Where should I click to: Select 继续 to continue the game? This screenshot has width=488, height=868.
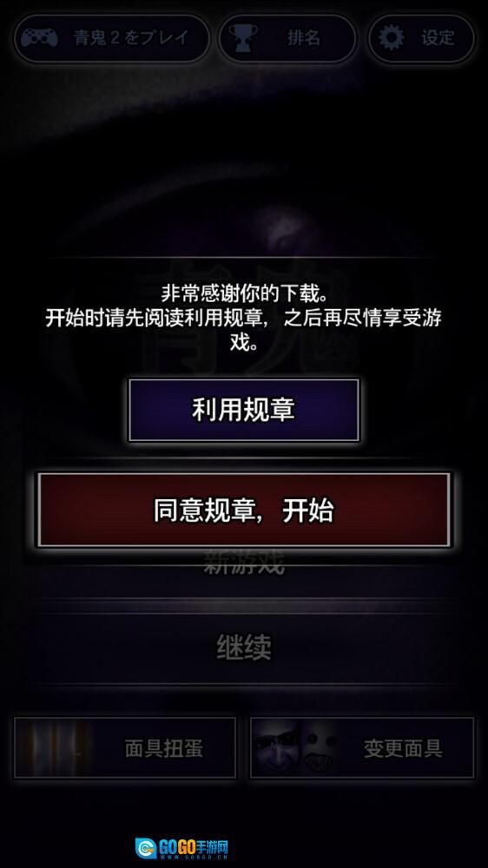pos(244,647)
